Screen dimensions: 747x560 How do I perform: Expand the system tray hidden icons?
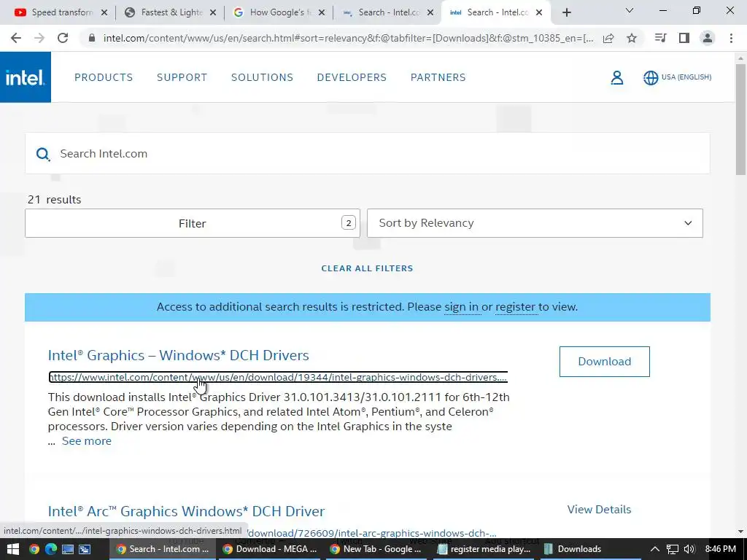point(655,549)
